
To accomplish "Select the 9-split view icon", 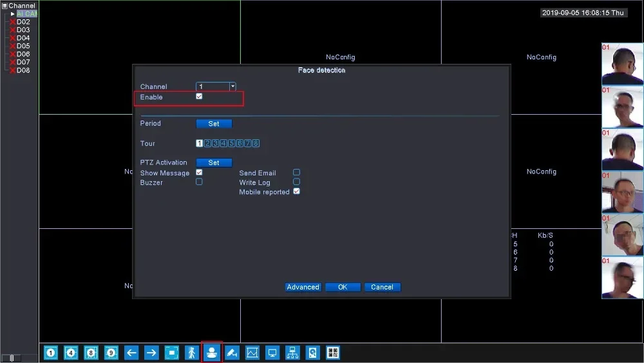I will (111, 353).
